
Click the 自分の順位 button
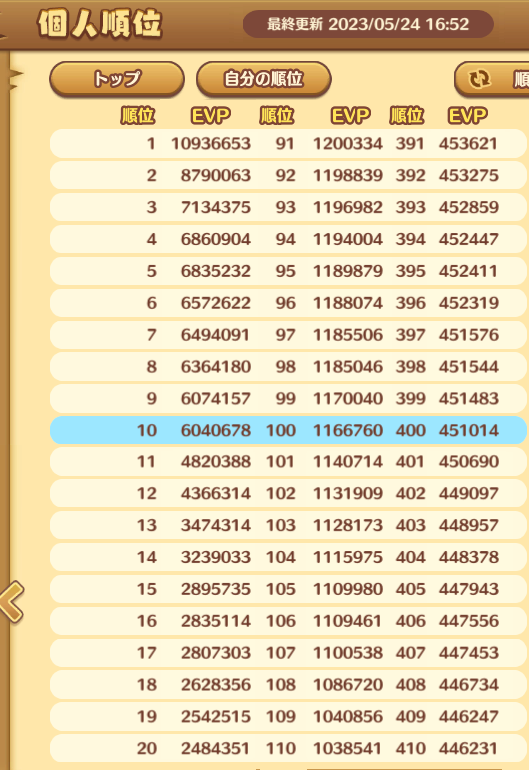pos(264,79)
